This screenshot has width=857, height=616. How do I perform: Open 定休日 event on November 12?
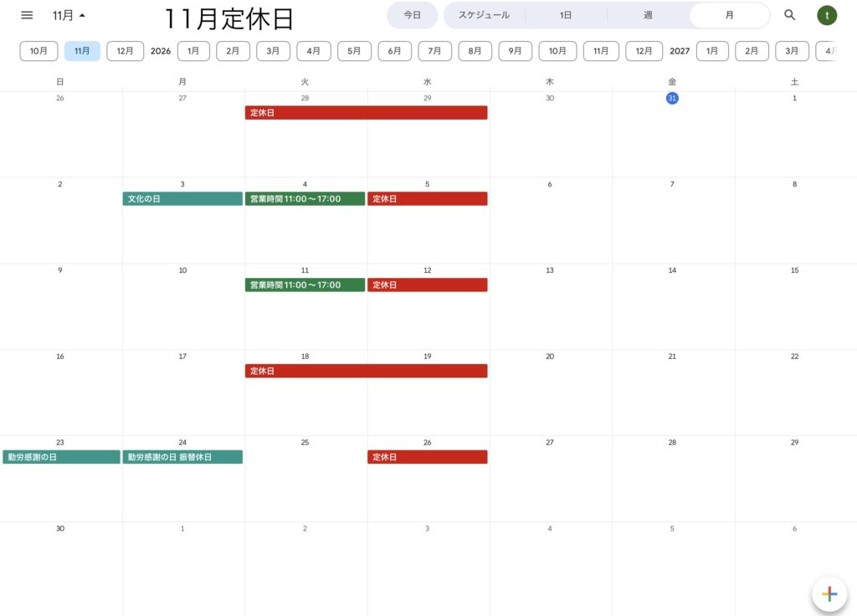coord(427,285)
